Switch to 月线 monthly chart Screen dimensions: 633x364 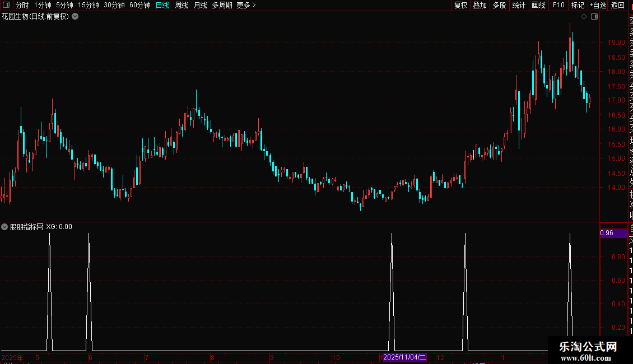point(200,5)
